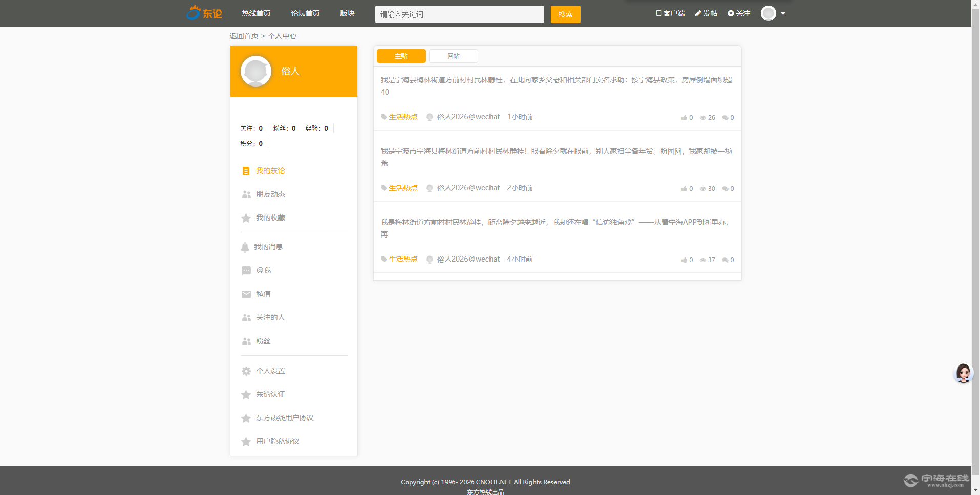Like the first post thumbs-up icon
980x495 pixels.
(x=684, y=118)
